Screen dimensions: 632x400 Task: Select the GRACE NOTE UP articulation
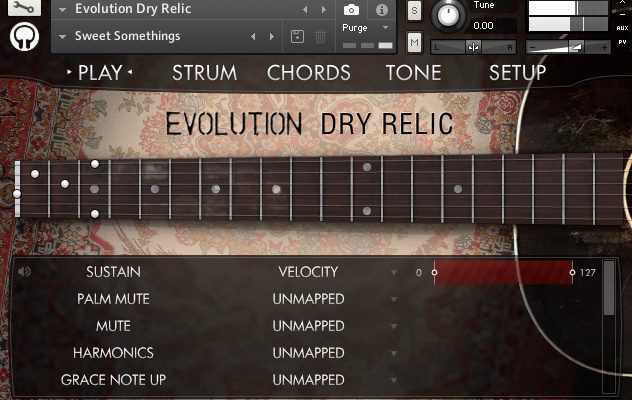[113, 380]
